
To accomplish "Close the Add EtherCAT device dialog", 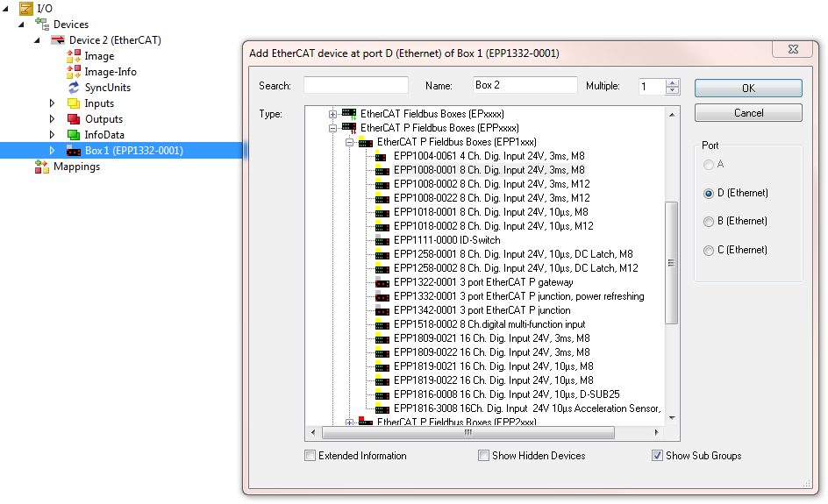I will (x=793, y=49).
